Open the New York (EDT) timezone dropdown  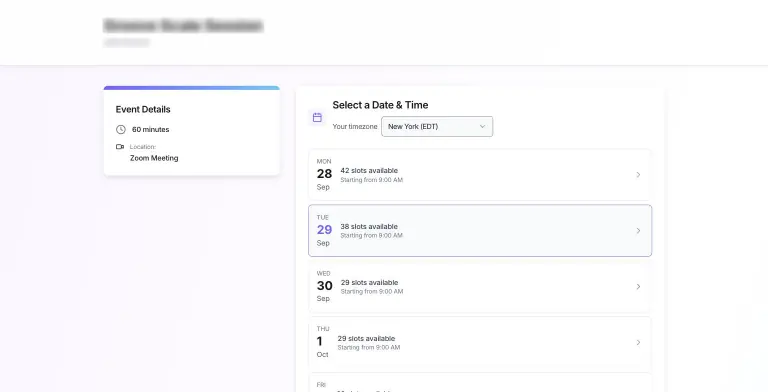[437, 126]
